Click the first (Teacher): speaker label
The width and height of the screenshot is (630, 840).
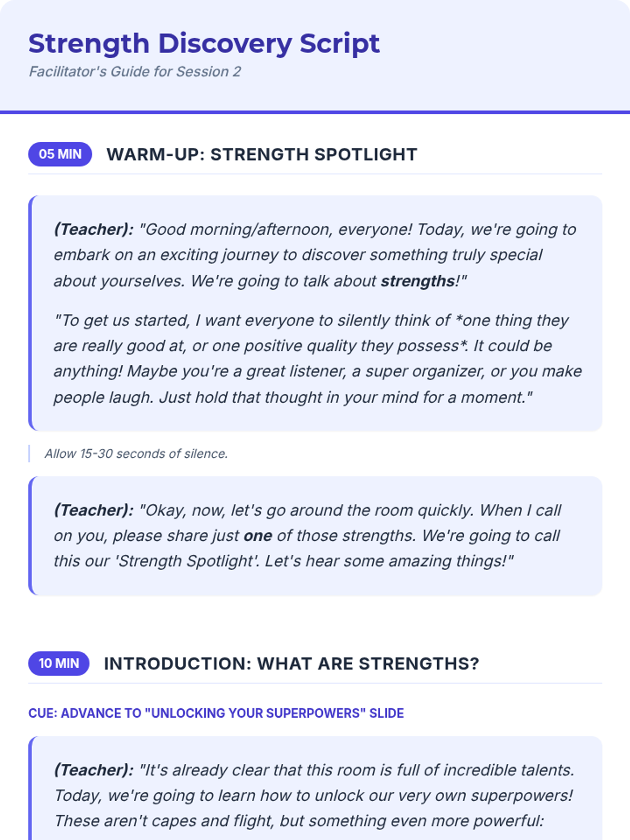point(94,229)
